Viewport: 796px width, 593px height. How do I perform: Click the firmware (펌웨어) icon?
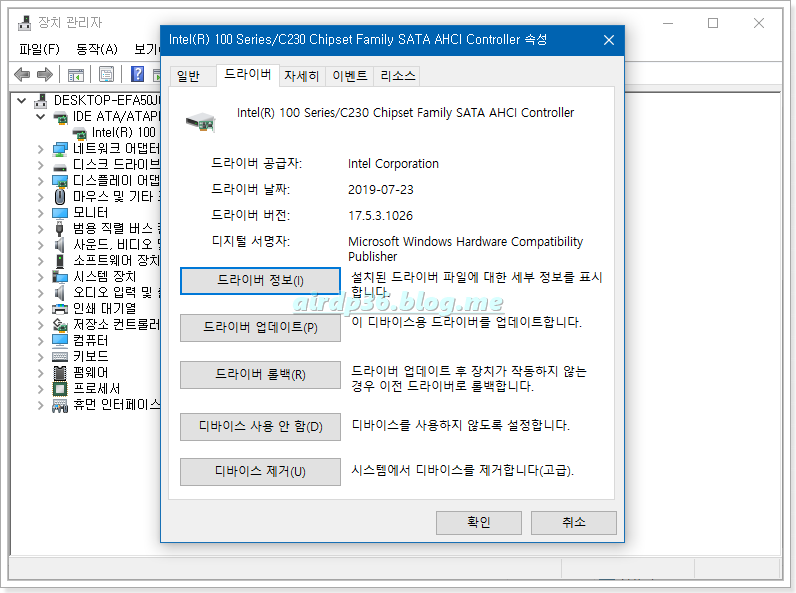[x=60, y=373]
